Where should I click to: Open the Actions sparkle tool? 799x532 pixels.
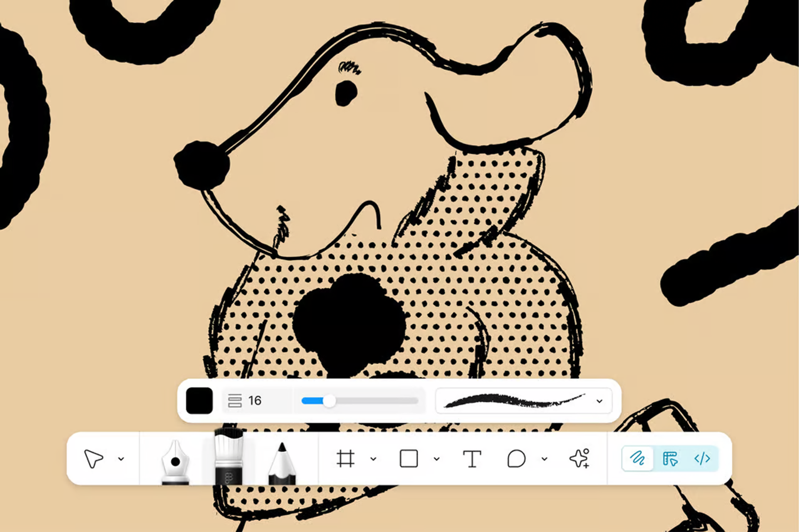580,459
